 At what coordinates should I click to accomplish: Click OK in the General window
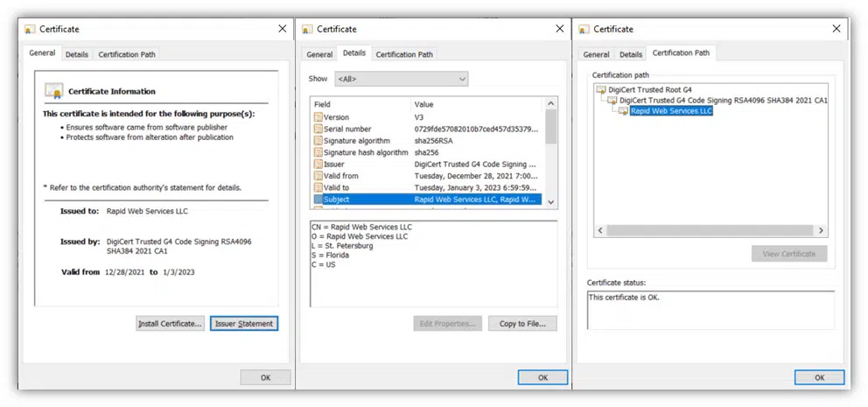[265, 377]
